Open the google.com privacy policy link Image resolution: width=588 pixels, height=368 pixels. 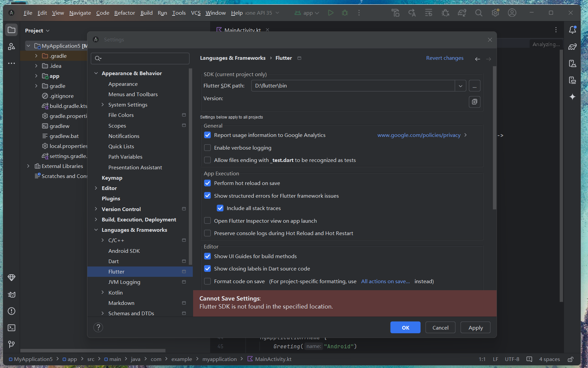tap(419, 135)
